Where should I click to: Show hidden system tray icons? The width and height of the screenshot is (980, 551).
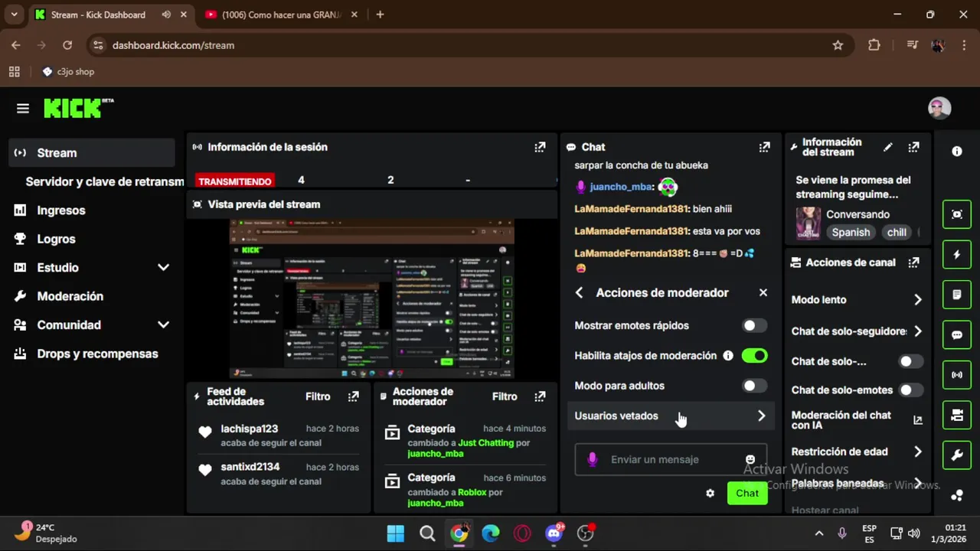818,533
